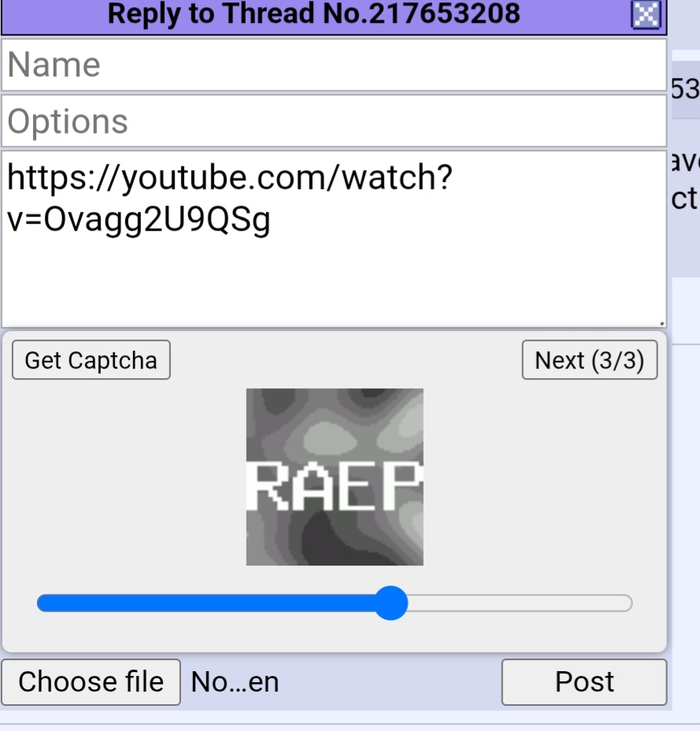The image size is (700, 731).
Task: Click the Next (3/3) button
Action: pyautogui.click(x=590, y=360)
